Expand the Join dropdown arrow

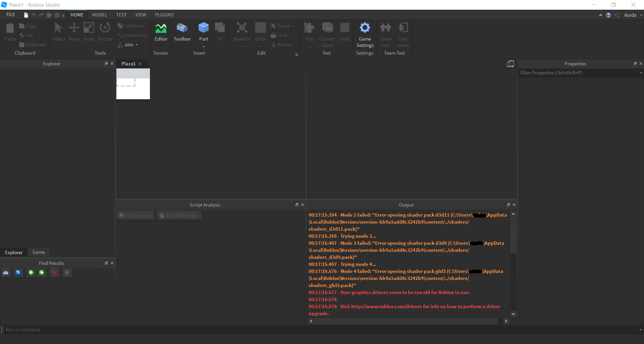tap(137, 45)
